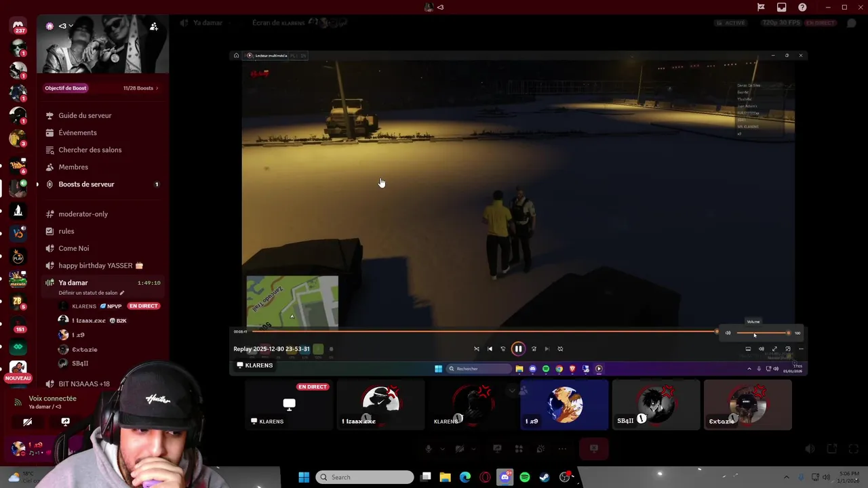Expand microphone options arrow in call controls
Viewport: 868px width, 488px height.
click(x=442, y=449)
